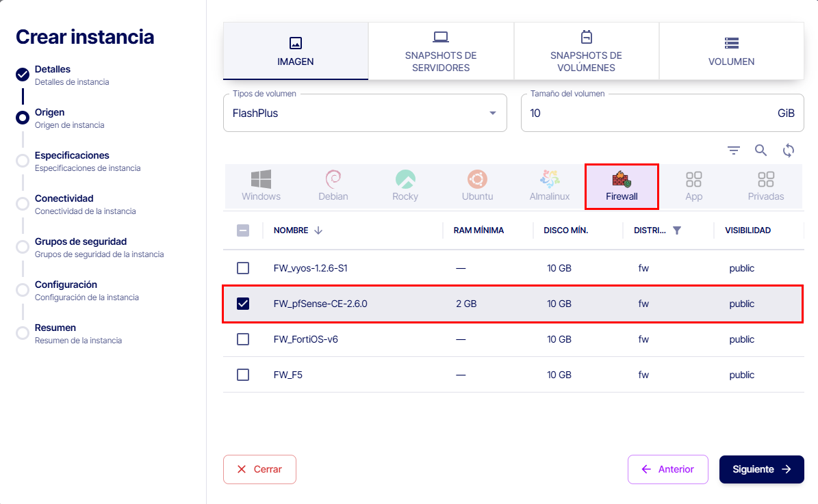Open the Volumen tab
Image resolution: width=818 pixels, height=504 pixels.
point(731,51)
